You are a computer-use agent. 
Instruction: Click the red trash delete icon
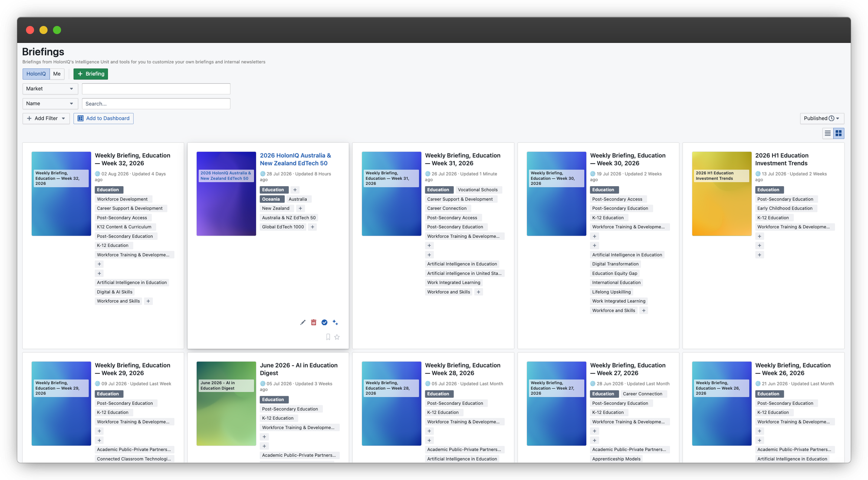314,322
